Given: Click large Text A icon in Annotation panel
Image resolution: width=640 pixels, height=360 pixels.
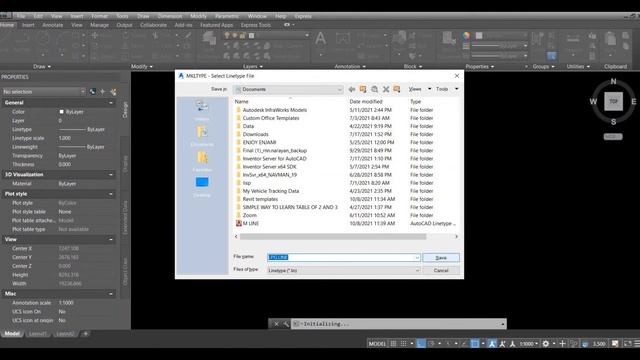Looking at the screenshot, I should pyautogui.click(x=320, y=38).
